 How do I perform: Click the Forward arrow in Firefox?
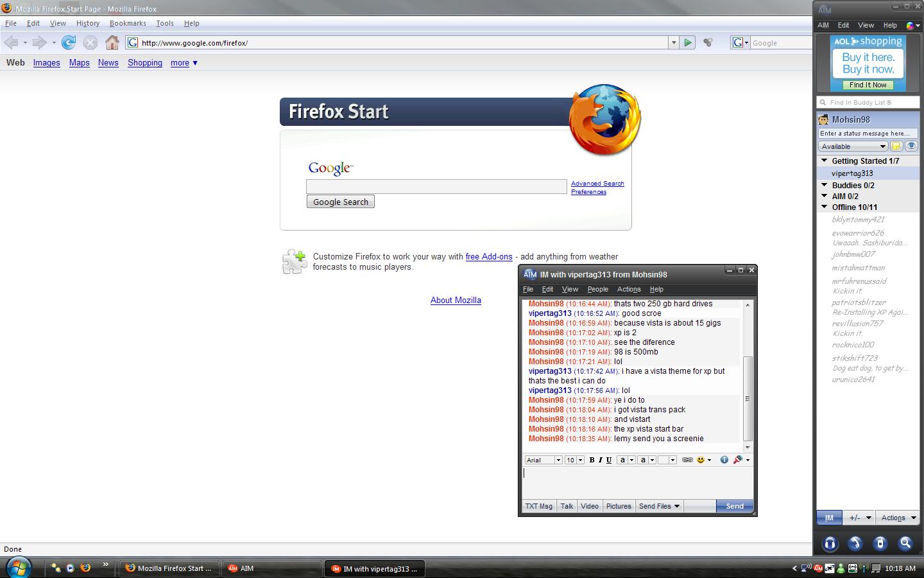39,42
